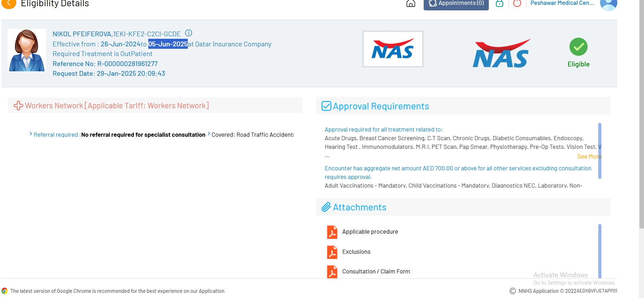Open the Exclusions PDF attachment icon
644x298 pixels.
tap(332, 252)
